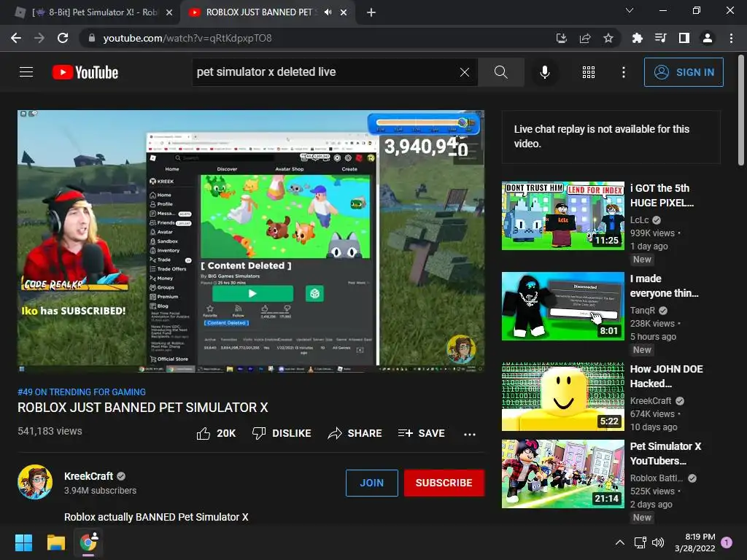Image resolution: width=747 pixels, height=560 pixels.
Task: Click the SIGN IN button
Action: [684, 72]
